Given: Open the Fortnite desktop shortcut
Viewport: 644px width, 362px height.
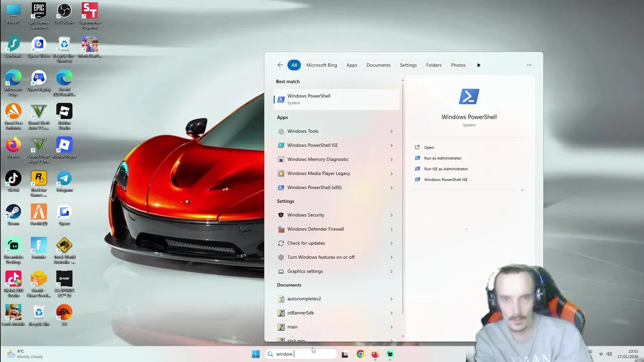Looking at the screenshot, I should point(39,248).
